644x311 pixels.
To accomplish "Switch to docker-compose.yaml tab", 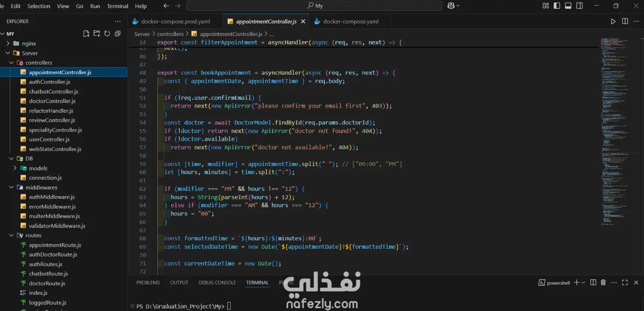I will coord(351,21).
